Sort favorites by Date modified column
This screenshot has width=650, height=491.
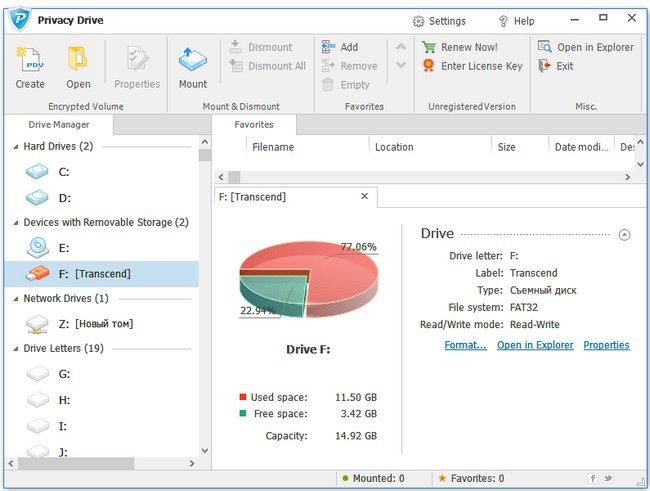pos(581,147)
